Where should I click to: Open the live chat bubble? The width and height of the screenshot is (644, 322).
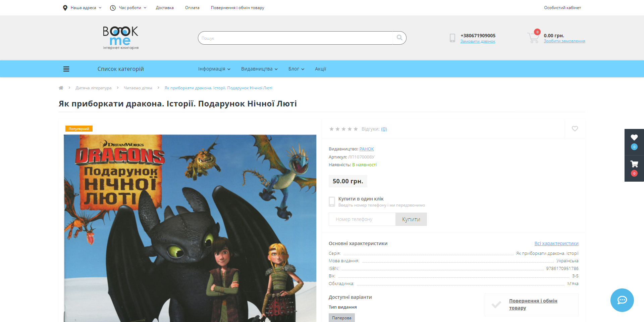[622, 300]
